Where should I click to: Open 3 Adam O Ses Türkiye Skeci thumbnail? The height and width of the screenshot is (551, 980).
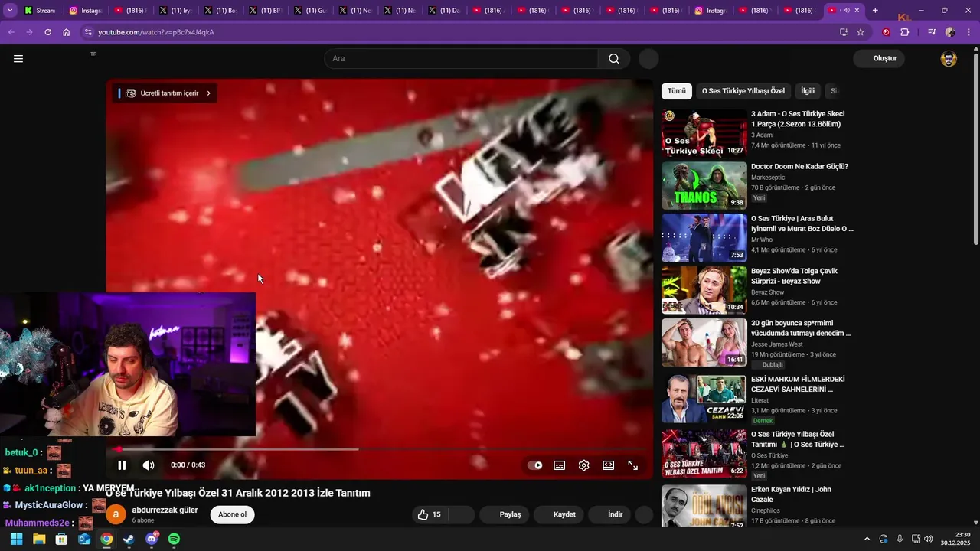point(704,133)
